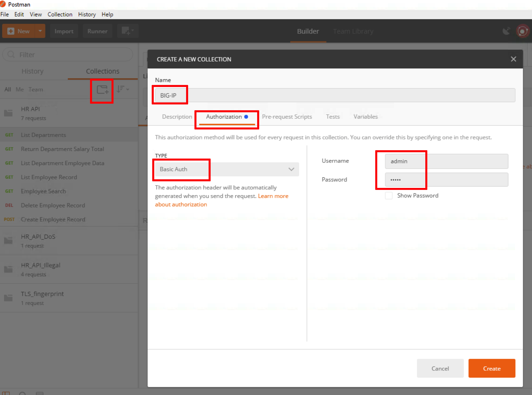Open the HR API collection folder

pos(8,113)
